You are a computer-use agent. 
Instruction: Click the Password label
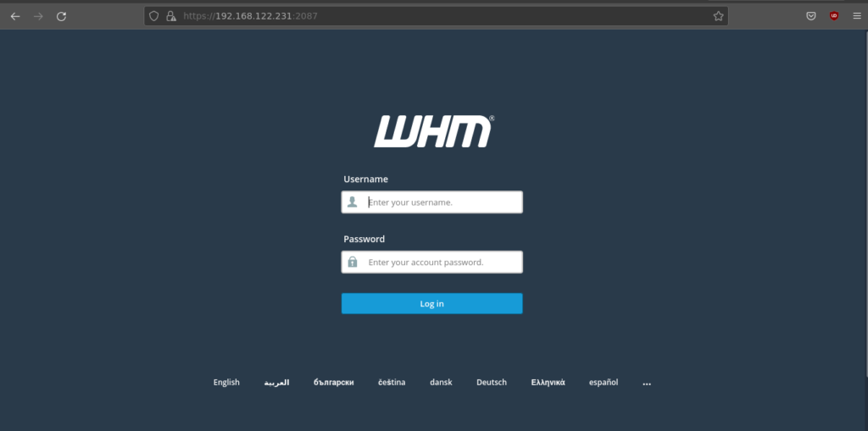coord(364,239)
